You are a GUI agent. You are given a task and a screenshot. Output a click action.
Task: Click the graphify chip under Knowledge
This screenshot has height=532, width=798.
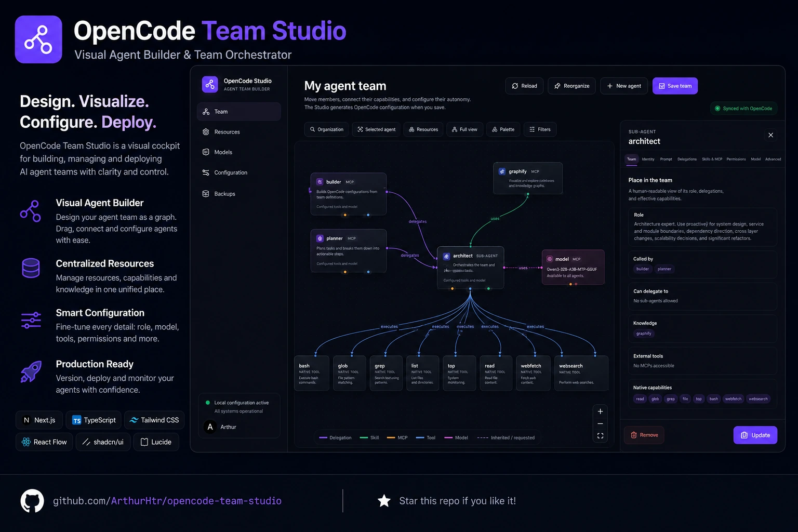click(x=644, y=334)
